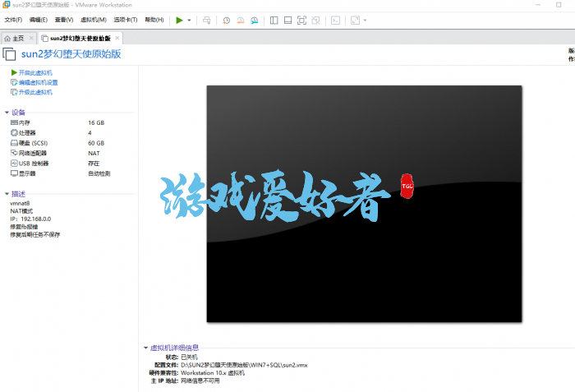This screenshot has width=575, height=392.
Task: Close the 主页 tab
Action: pos(31,38)
